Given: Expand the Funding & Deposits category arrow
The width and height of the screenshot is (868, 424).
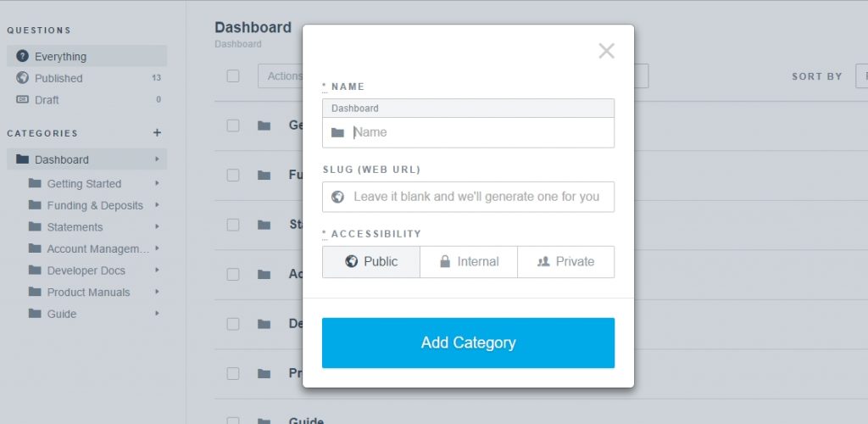Looking at the screenshot, I should (157, 205).
